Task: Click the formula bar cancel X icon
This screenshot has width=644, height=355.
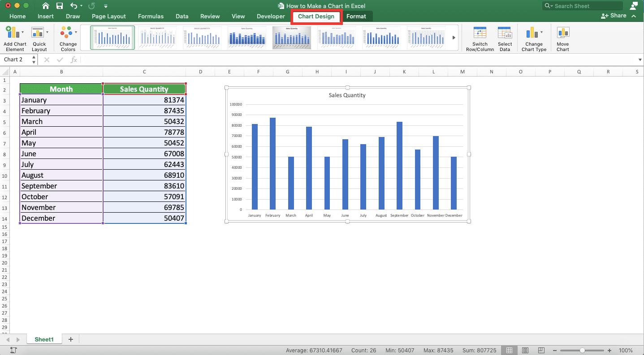Action: [47, 60]
